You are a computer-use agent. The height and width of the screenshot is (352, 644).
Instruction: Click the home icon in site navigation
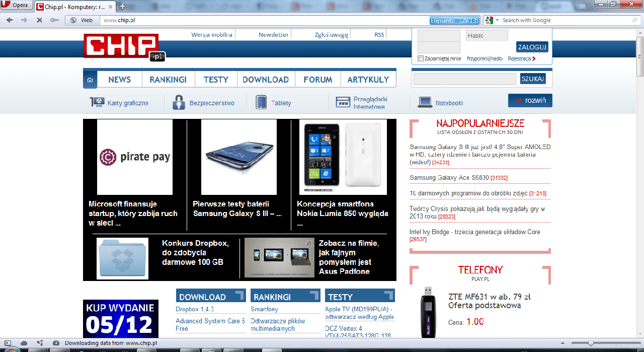point(90,80)
